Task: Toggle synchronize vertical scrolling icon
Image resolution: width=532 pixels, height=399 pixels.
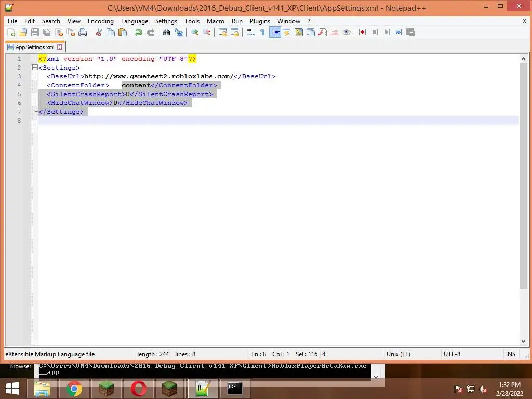Action: tap(222, 32)
